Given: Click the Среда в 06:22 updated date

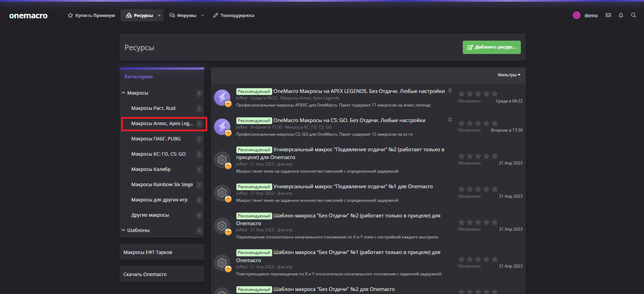Looking at the screenshot, I should (x=509, y=101).
